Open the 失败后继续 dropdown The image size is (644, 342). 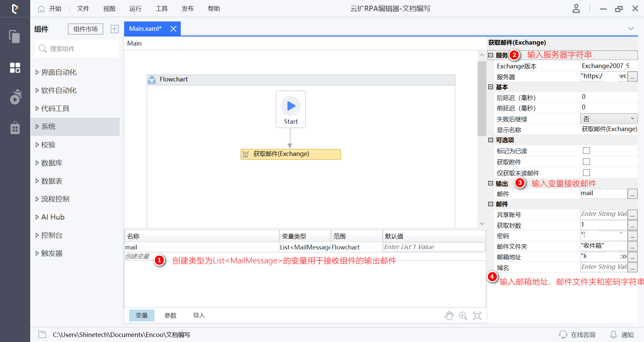(608, 119)
